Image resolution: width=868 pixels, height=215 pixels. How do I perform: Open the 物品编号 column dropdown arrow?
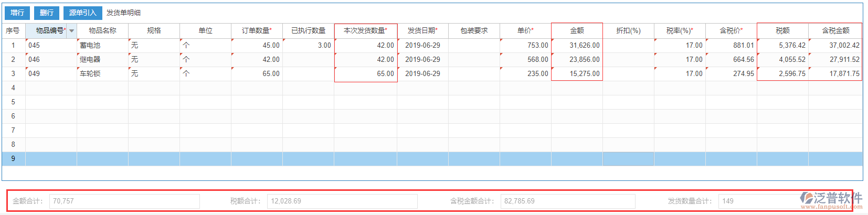pyautogui.click(x=72, y=31)
